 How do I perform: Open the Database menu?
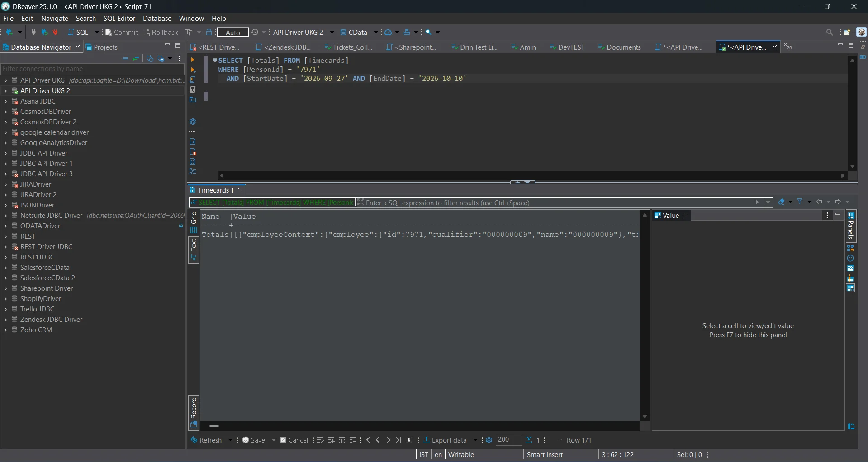coord(157,18)
